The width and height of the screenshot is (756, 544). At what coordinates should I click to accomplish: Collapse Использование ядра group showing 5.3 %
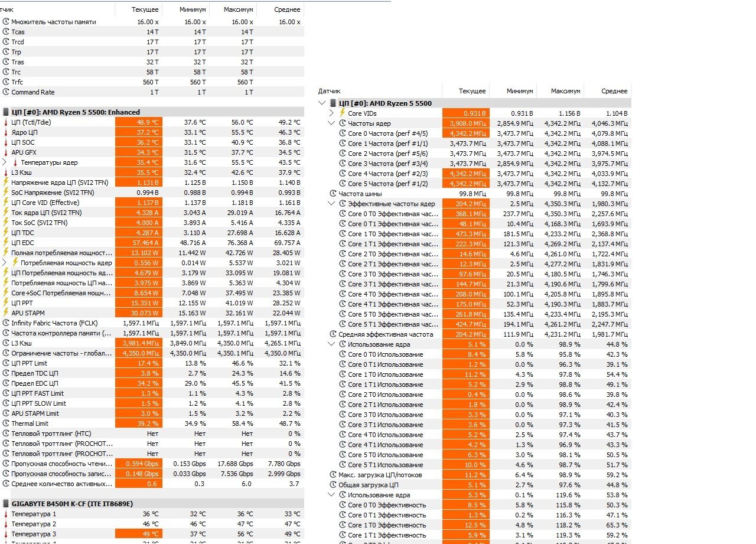(x=331, y=495)
